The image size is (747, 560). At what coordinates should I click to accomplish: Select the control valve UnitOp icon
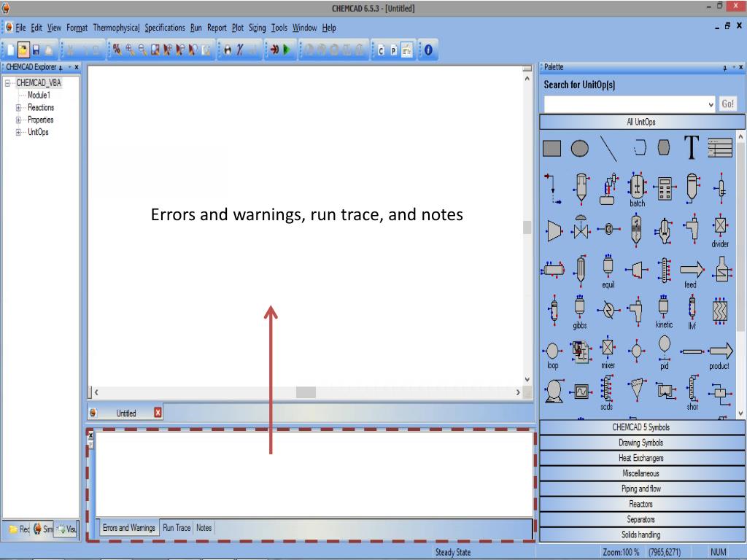(580, 227)
